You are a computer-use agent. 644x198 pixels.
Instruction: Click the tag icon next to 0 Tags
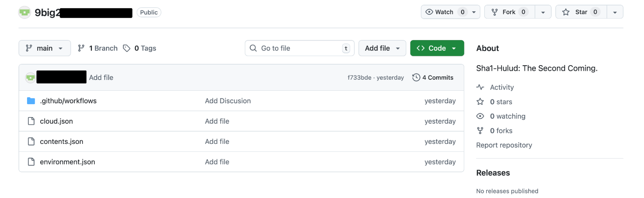click(x=126, y=48)
